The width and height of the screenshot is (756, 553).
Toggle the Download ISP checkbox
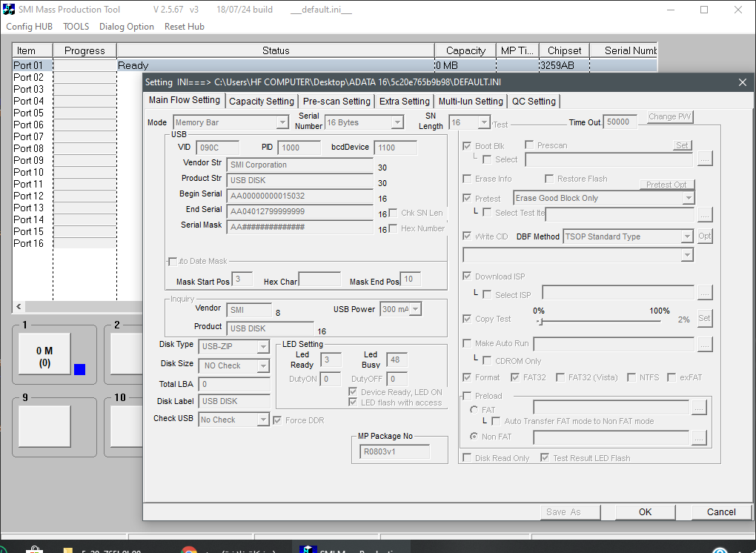(x=467, y=276)
